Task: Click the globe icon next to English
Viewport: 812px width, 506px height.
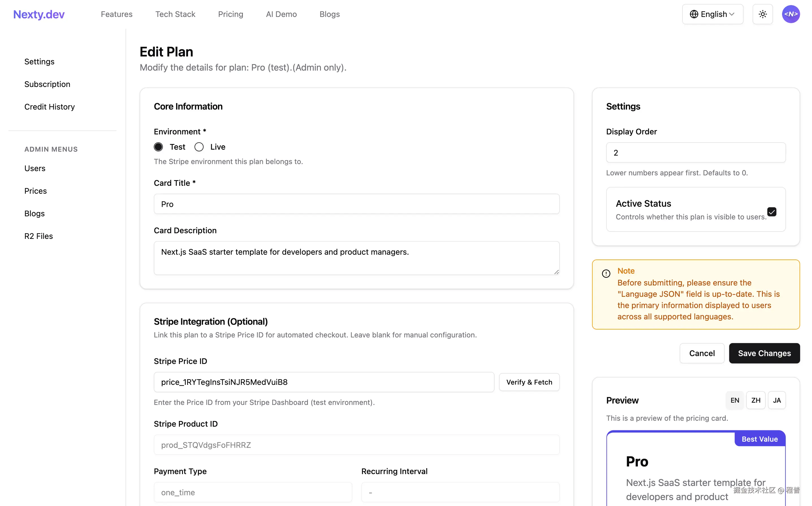Action: coord(694,14)
